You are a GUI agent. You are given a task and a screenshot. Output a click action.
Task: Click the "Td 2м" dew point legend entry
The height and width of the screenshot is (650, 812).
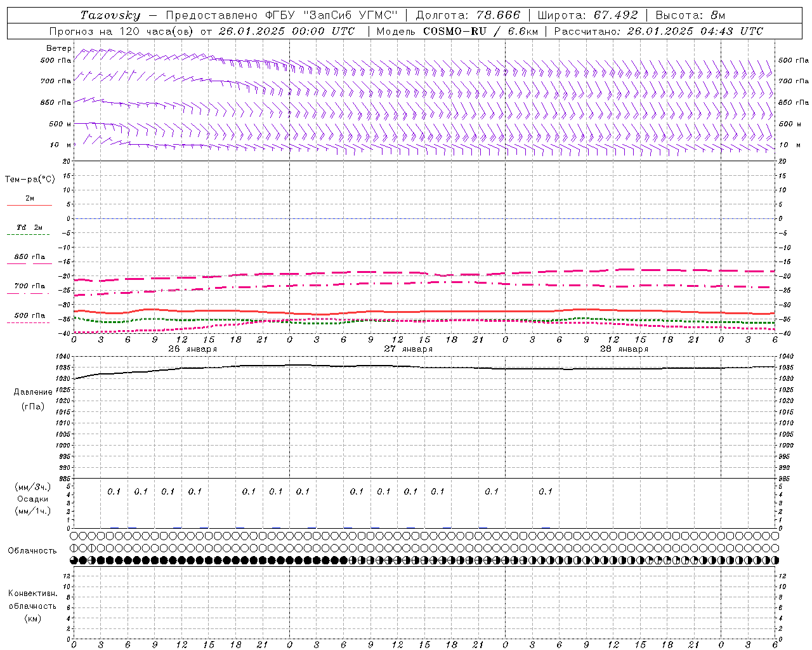coord(30,227)
